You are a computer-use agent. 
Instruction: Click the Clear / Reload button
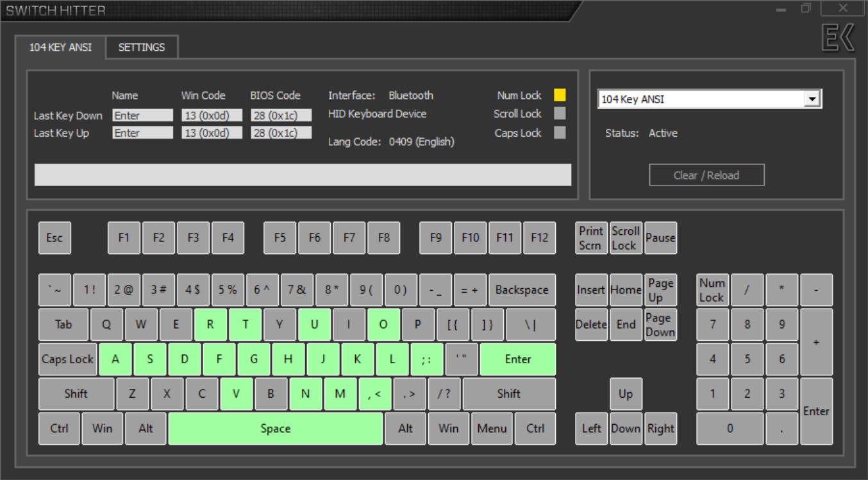pos(706,175)
